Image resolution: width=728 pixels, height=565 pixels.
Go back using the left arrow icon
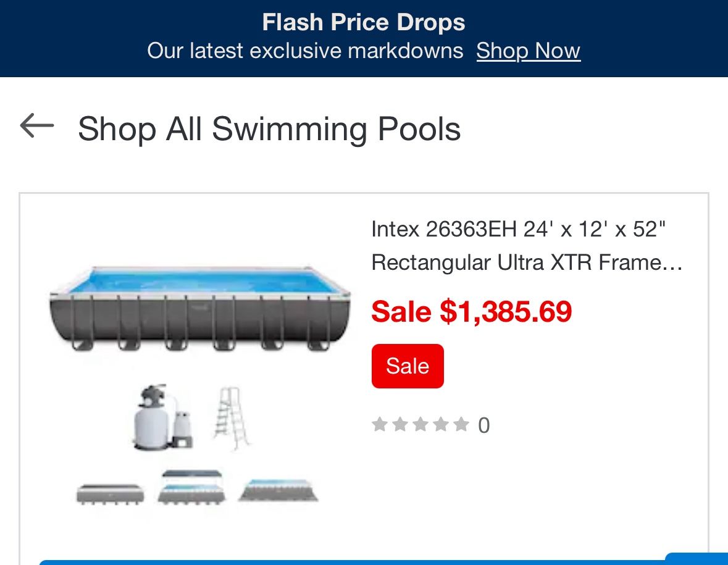[37, 126]
